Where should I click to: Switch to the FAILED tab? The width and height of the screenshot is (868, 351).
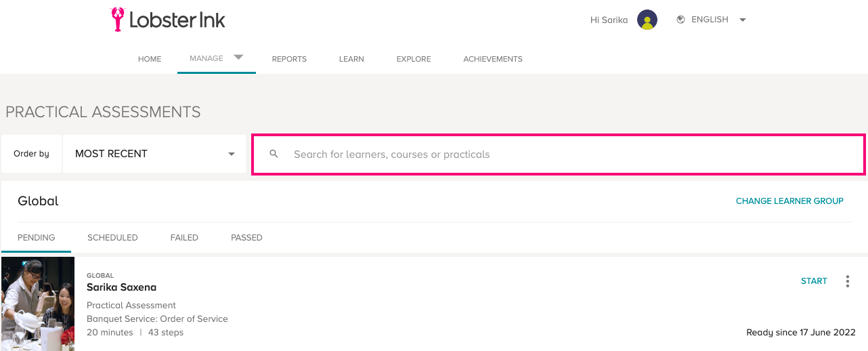184,238
